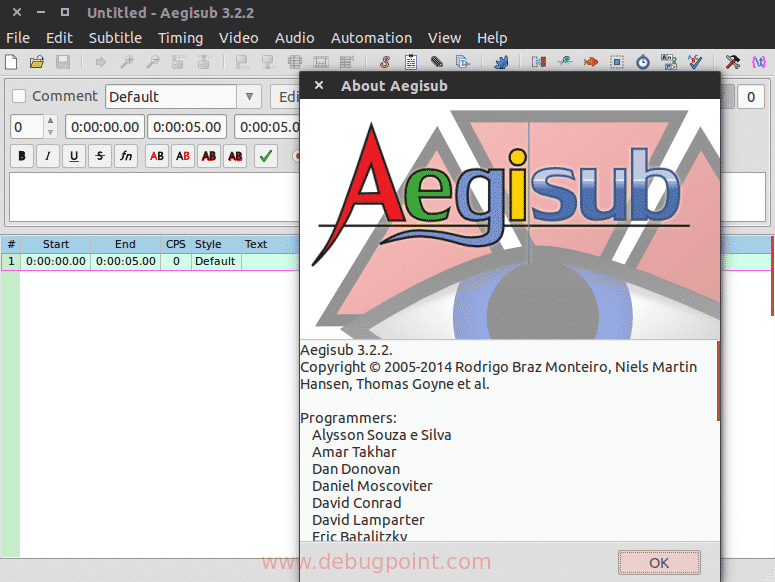
Task: Open the Help menu
Action: pyautogui.click(x=492, y=38)
